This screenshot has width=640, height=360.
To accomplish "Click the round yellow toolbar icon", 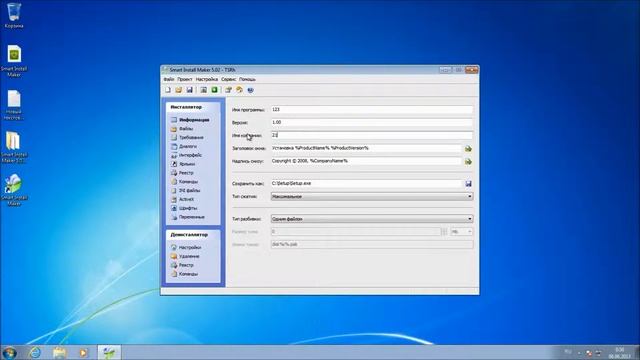I will coord(239,90).
